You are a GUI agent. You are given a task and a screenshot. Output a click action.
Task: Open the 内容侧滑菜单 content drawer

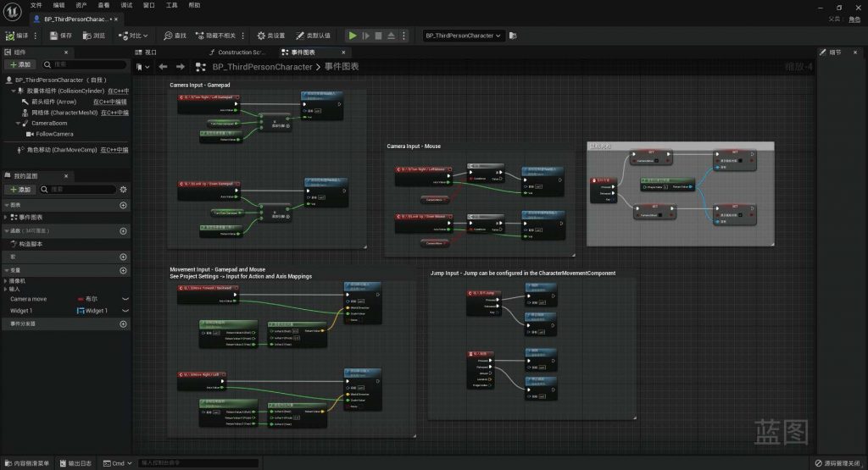(x=27, y=463)
